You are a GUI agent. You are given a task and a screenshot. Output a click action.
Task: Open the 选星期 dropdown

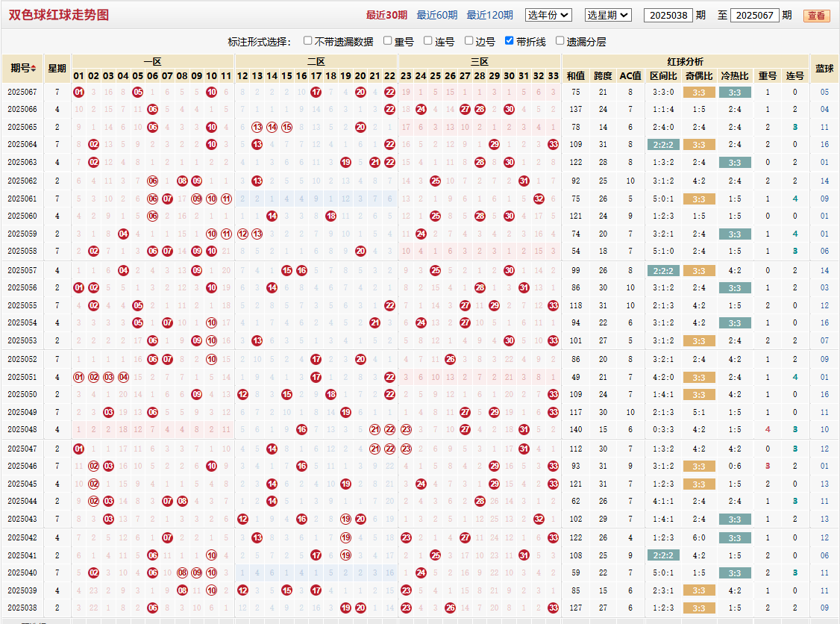coord(608,15)
